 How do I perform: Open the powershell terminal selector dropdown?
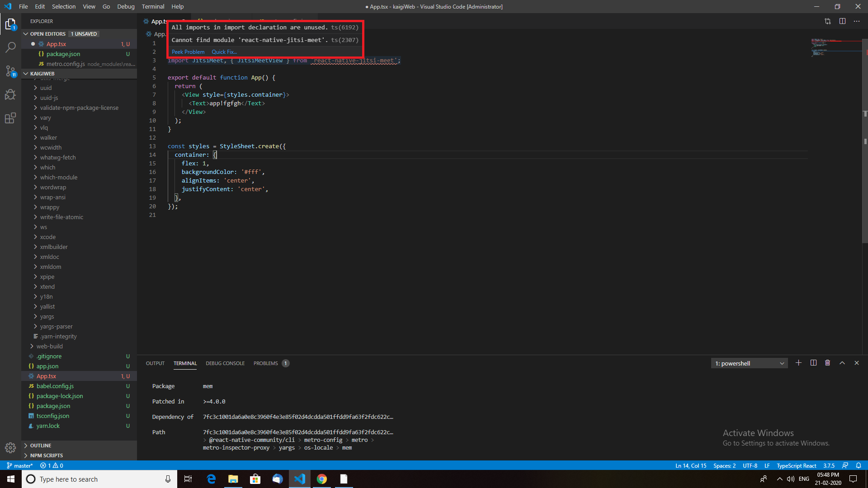[x=749, y=363]
